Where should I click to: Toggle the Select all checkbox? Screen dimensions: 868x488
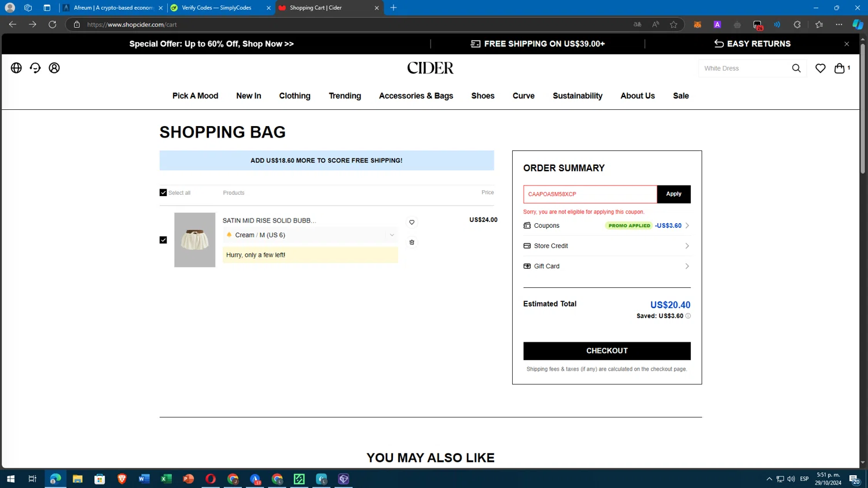tap(163, 193)
